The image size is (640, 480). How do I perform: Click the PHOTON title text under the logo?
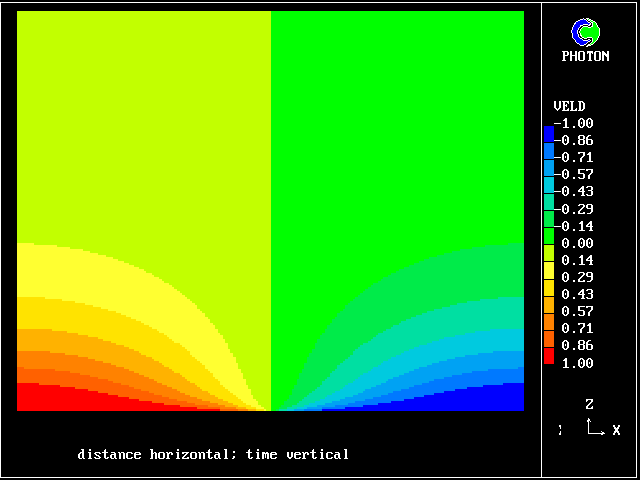585,57
